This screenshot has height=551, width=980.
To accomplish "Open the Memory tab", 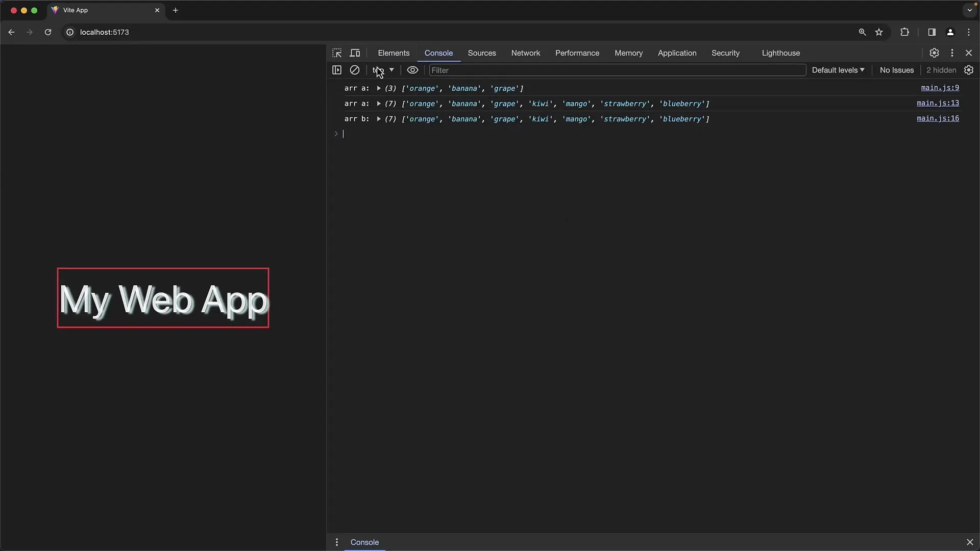I will (x=628, y=53).
